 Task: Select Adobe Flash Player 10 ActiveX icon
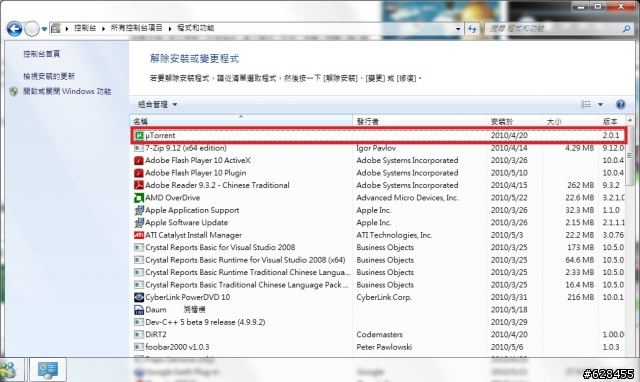click(139, 160)
